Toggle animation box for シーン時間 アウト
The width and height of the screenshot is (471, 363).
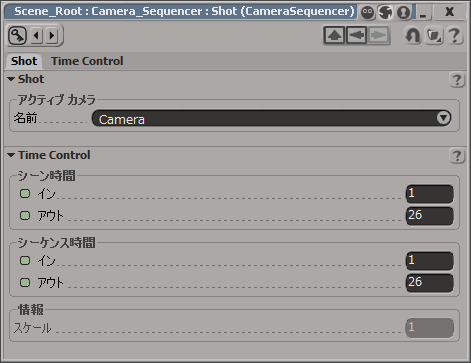[25, 215]
